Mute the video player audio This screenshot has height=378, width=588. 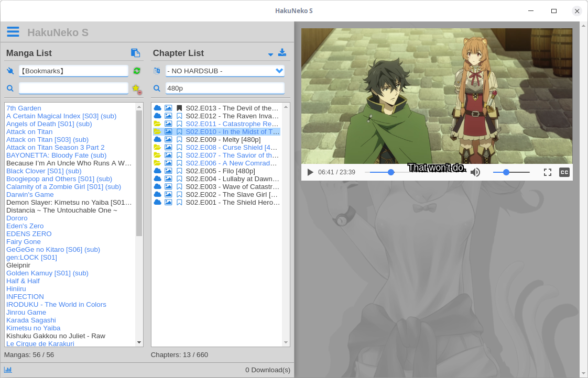476,172
